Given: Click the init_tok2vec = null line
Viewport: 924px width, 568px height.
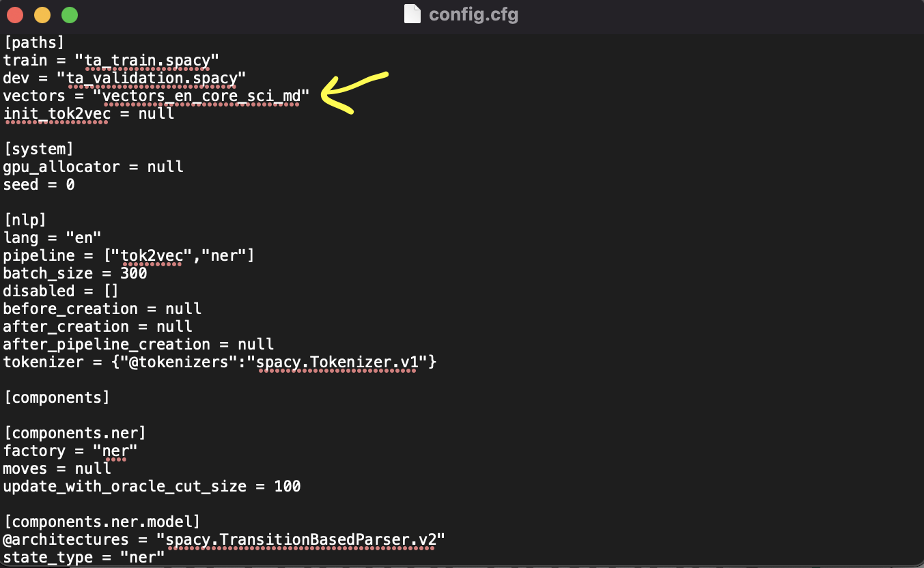Looking at the screenshot, I should [x=89, y=114].
